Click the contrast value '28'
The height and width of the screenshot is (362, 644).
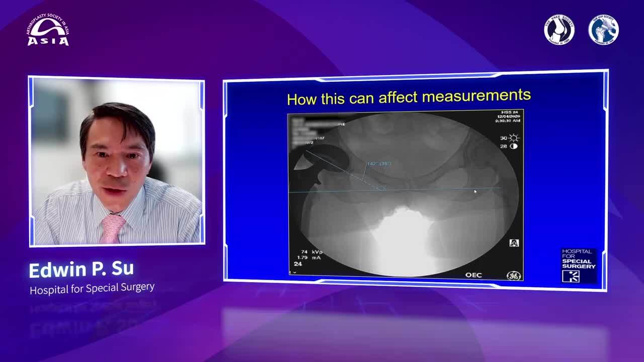[504, 146]
